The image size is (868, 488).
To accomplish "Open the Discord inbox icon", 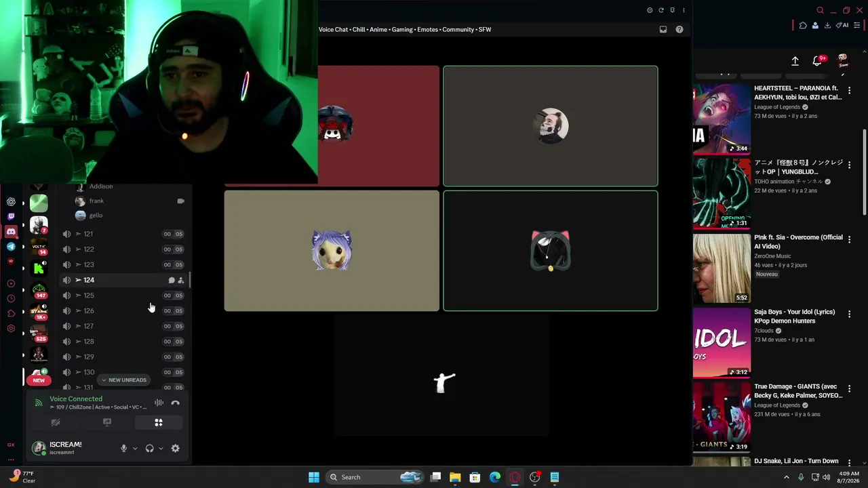I will 663,29.
